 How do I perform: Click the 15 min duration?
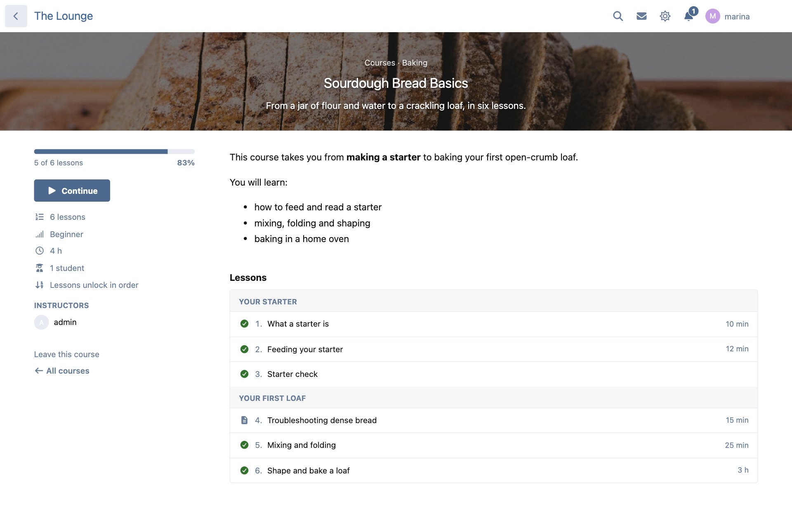(737, 420)
